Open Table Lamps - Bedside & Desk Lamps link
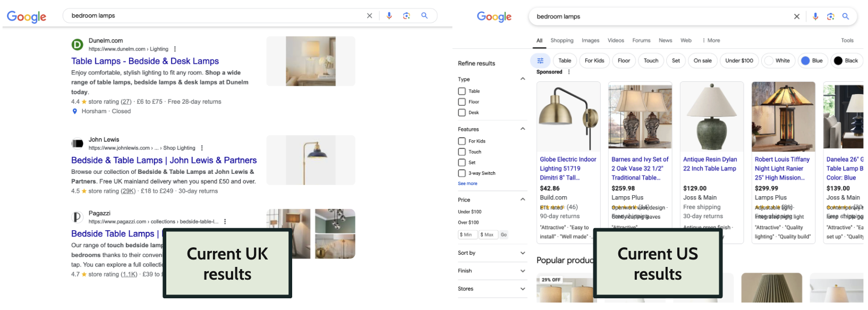This screenshot has height=310, width=868. [145, 61]
